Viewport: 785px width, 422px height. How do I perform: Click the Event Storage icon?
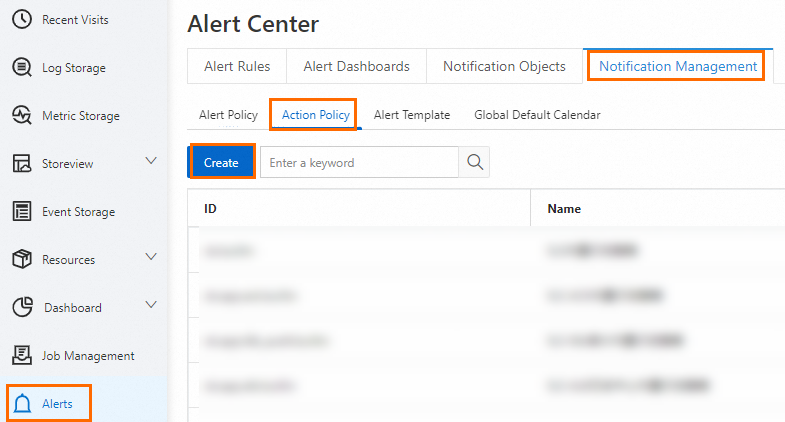[x=22, y=211]
